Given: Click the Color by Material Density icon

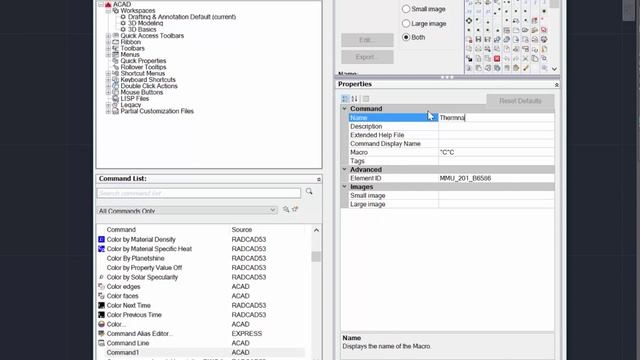Looking at the screenshot, I should coord(102,239).
